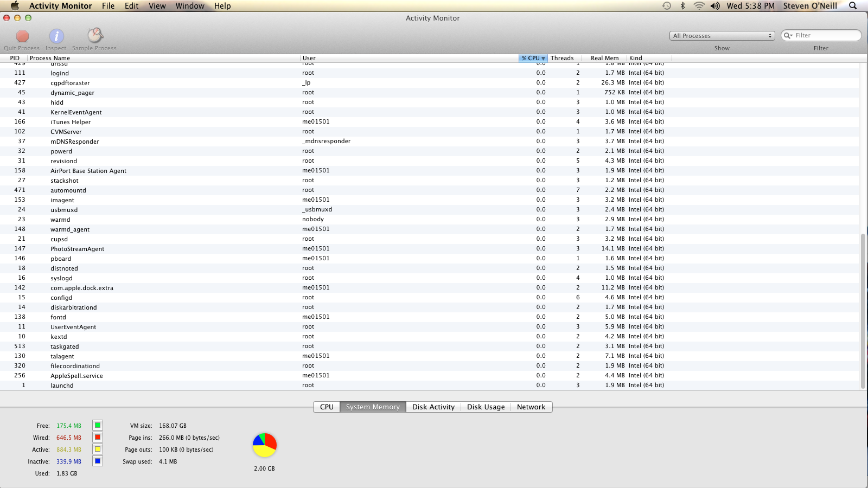Click the magnifier icon in the Filter field
This screenshot has height=488, width=868.
tap(788, 35)
